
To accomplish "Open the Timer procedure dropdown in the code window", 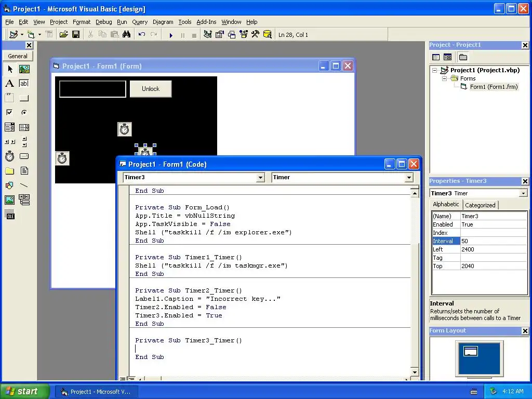I will point(409,178).
